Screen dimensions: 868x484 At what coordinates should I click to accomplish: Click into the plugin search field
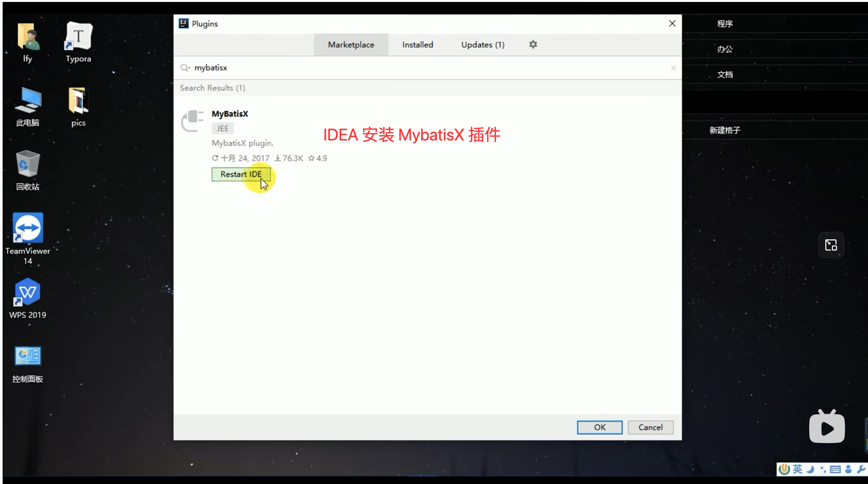tap(404, 68)
